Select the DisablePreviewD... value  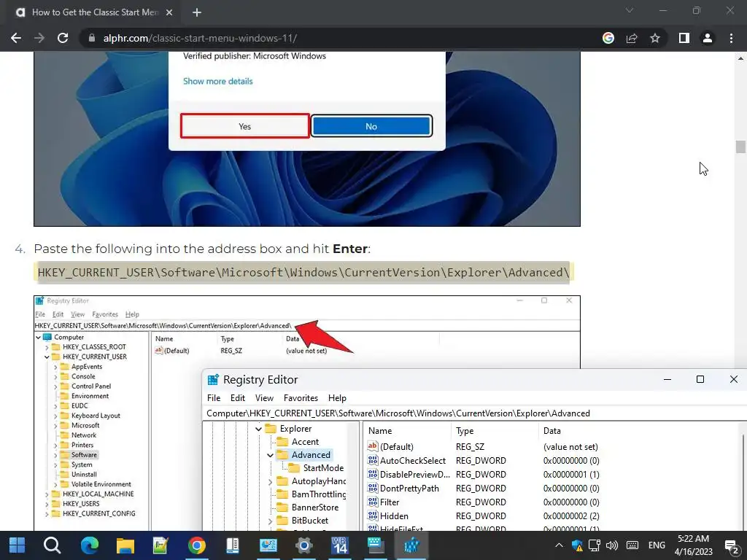[414, 474]
